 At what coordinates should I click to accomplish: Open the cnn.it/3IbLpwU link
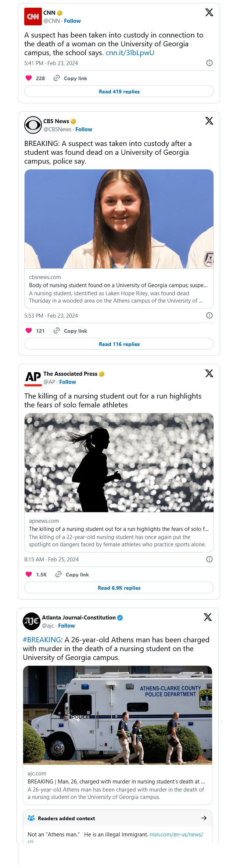click(x=130, y=53)
